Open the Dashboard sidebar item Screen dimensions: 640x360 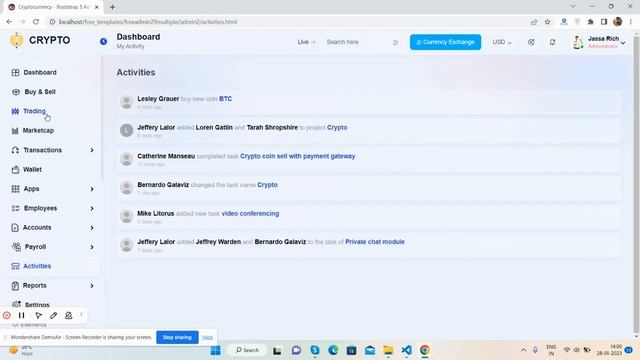(40, 72)
